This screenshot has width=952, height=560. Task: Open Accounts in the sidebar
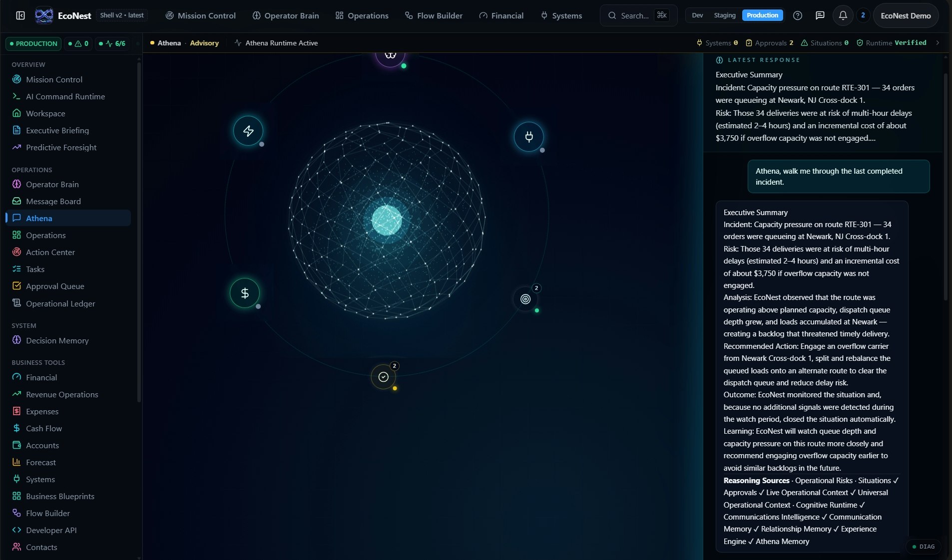(x=68, y=445)
